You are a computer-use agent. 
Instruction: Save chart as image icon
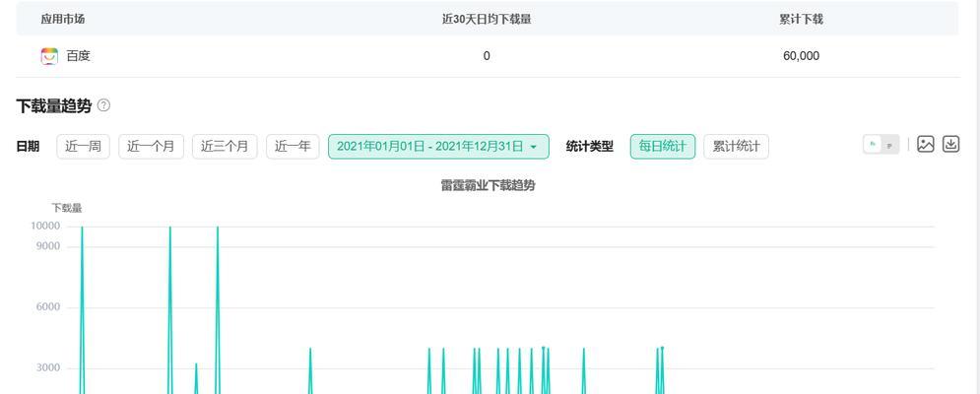coord(925,144)
